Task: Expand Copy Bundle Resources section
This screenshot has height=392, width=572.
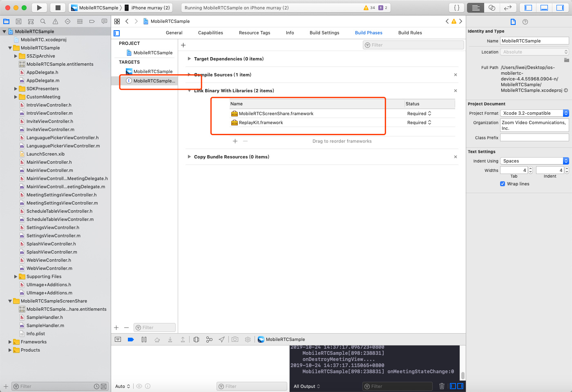Action: pyautogui.click(x=189, y=157)
